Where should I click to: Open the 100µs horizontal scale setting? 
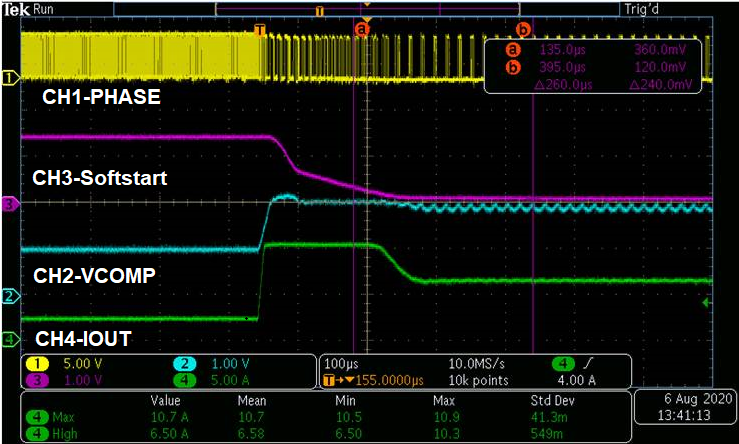click(342, 364)
